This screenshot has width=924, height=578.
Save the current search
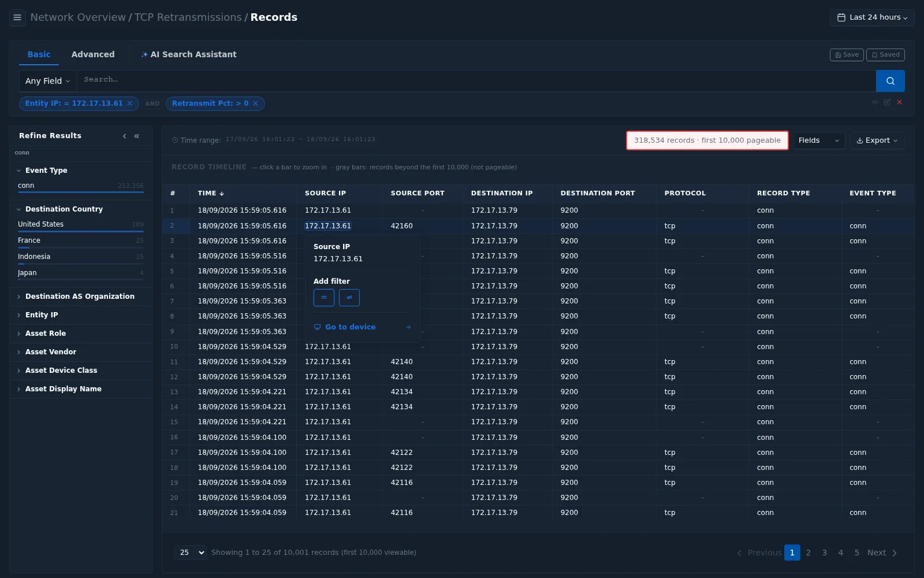[847, 55]
